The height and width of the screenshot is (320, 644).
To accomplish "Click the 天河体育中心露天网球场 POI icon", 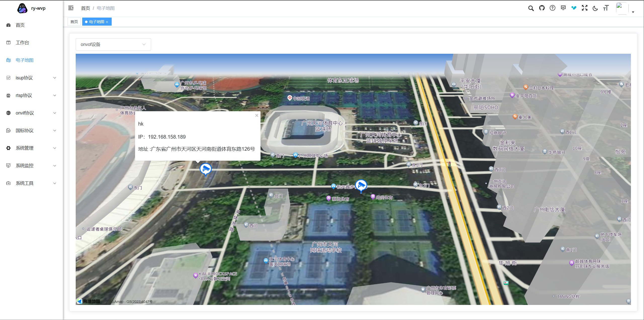I will pos(266,260).
